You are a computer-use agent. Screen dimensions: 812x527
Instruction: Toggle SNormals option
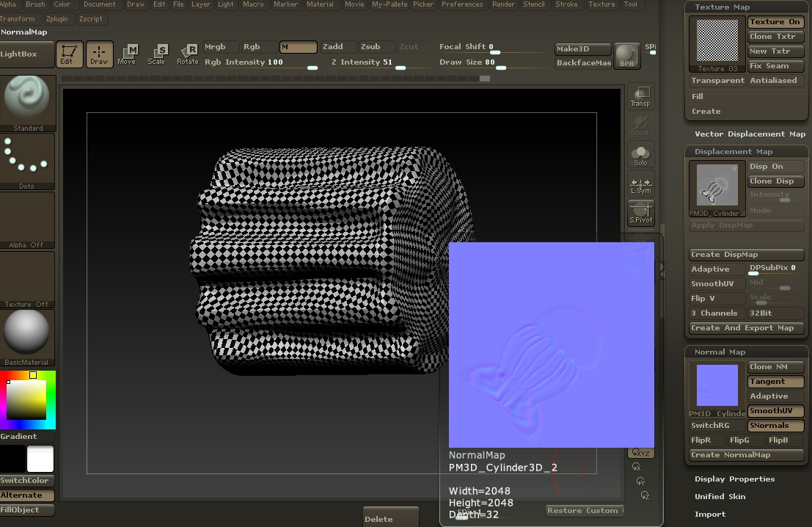tap(775, 426)
